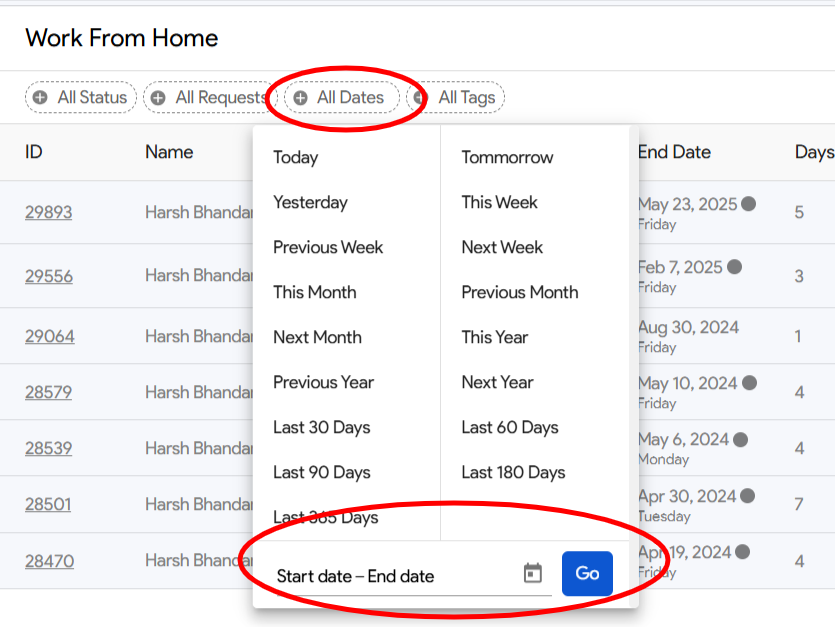Click plus icon on All Dates filter
This screenshot has height=627, width=835.
[300, 97]
